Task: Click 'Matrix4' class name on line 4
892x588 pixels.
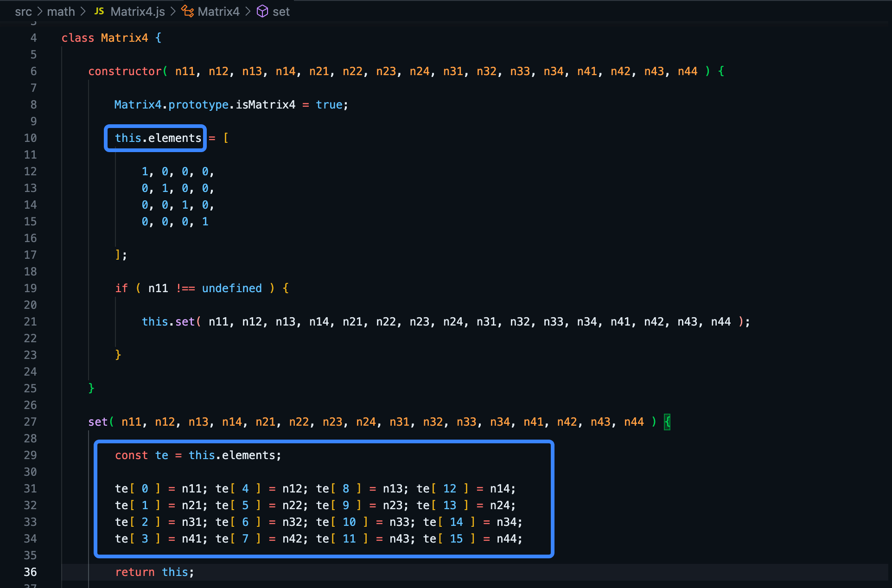Action: 124,38
